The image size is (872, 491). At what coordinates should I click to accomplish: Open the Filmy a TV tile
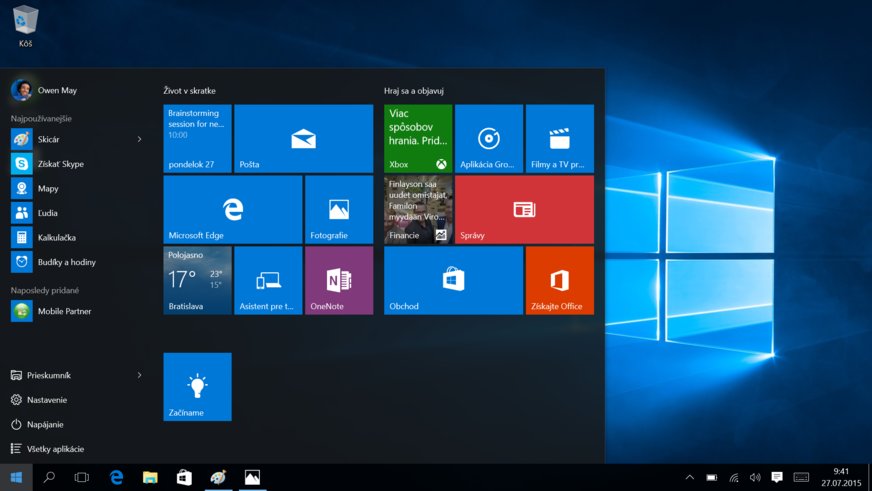[x=559, y=139]
